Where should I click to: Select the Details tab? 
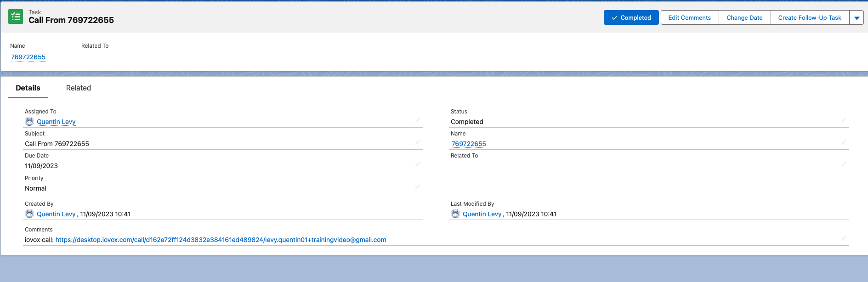coord(28,88)
